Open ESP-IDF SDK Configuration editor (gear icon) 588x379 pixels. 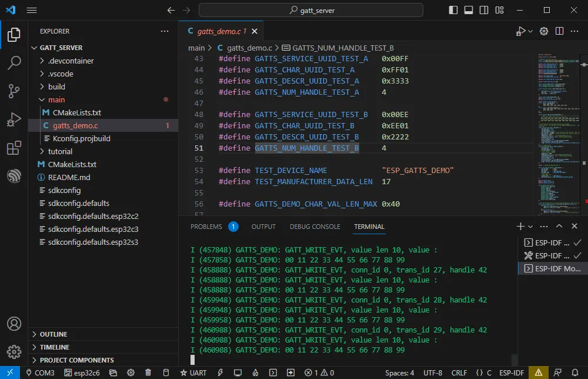pyautogui.click(x=130, y=373)
